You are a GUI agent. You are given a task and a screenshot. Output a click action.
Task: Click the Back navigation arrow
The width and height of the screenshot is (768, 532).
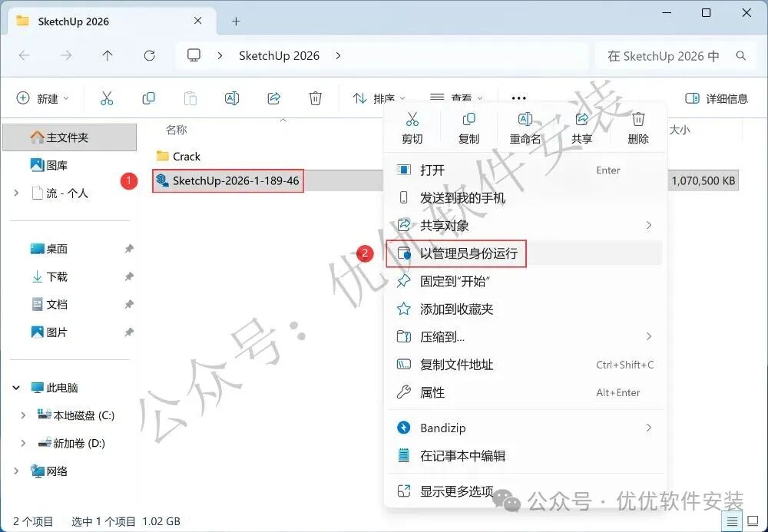point(24,55)
